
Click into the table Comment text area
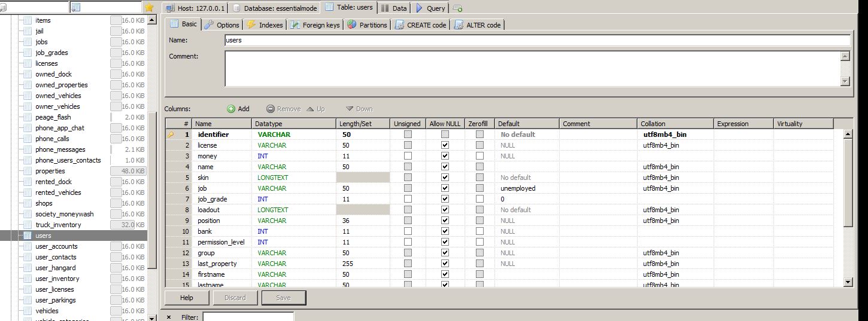pyautogui.click(x=533, y=68)
